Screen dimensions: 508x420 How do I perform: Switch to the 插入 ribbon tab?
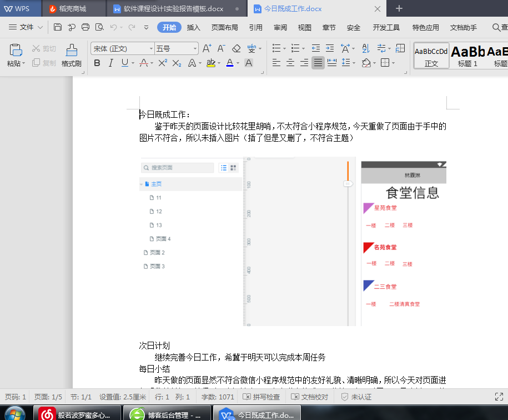click(x=194, y=28)
